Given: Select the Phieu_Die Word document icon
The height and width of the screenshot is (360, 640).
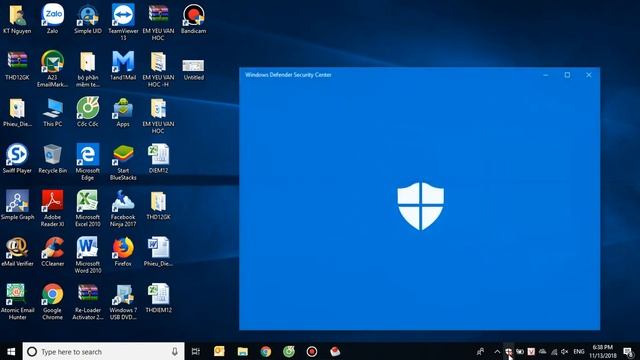Looking at the screenshot, I should point(158,252).
